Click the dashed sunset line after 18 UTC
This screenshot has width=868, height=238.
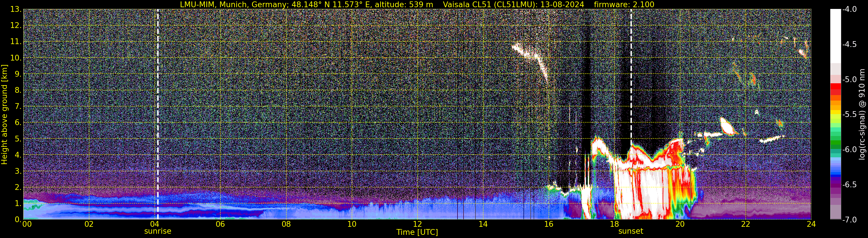pos(631,114)
